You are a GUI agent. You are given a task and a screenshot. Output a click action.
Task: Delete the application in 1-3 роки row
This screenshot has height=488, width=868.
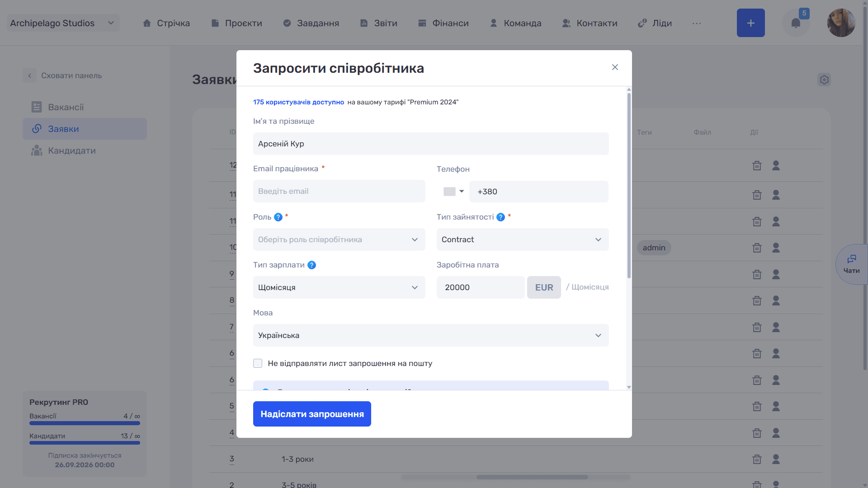(x=757, y=459)
